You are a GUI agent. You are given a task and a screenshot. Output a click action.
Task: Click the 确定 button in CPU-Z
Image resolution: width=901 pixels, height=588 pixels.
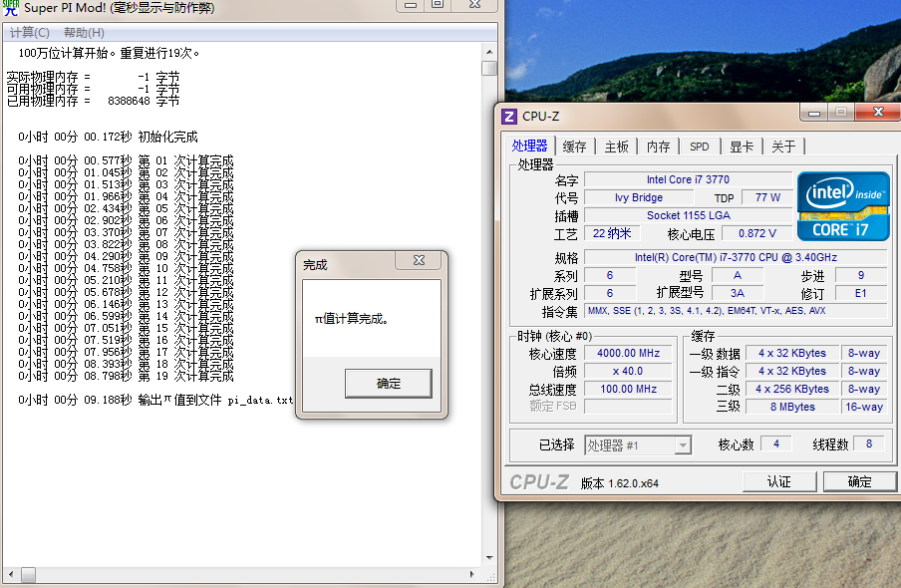pyautogui.click(x=859, y=481)
